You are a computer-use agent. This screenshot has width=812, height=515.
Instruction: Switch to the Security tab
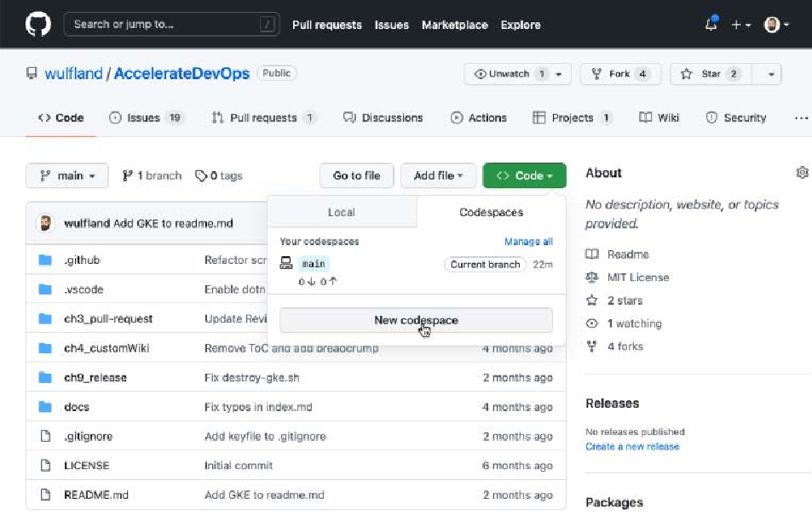(x=736, y=118)
